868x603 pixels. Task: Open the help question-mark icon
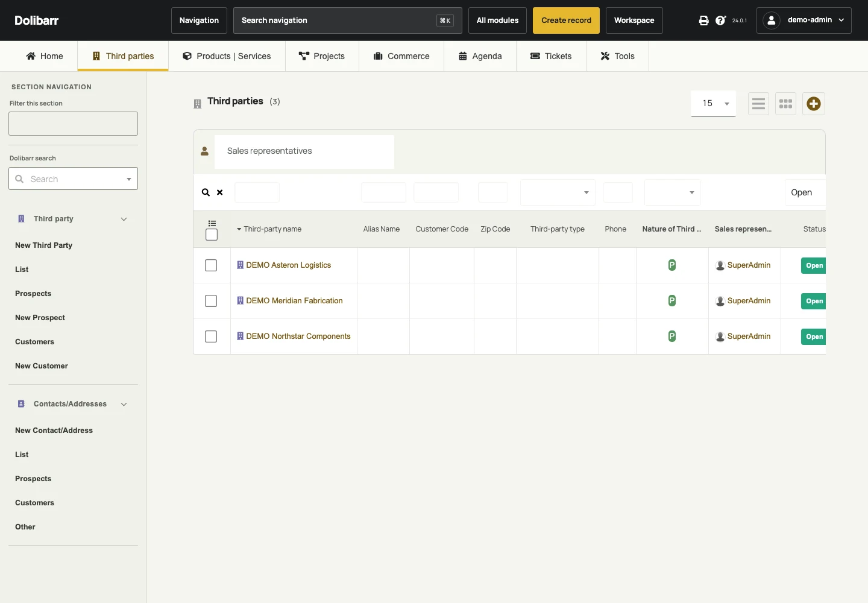pos(720,21)
